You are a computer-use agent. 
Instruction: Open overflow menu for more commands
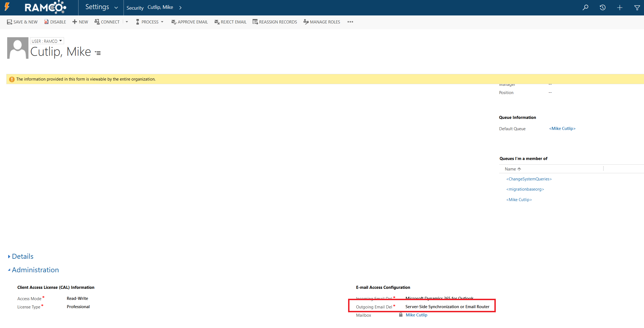(x=350, y=22)
